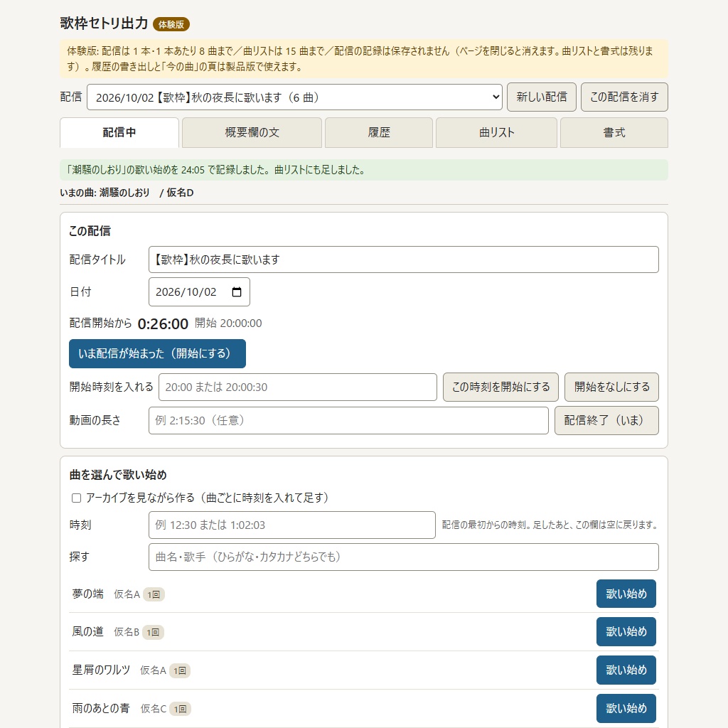This screenshot has height=728, width=728.
Task: Switch to the 概要欄の文 tab
Action: pos(252,133)
